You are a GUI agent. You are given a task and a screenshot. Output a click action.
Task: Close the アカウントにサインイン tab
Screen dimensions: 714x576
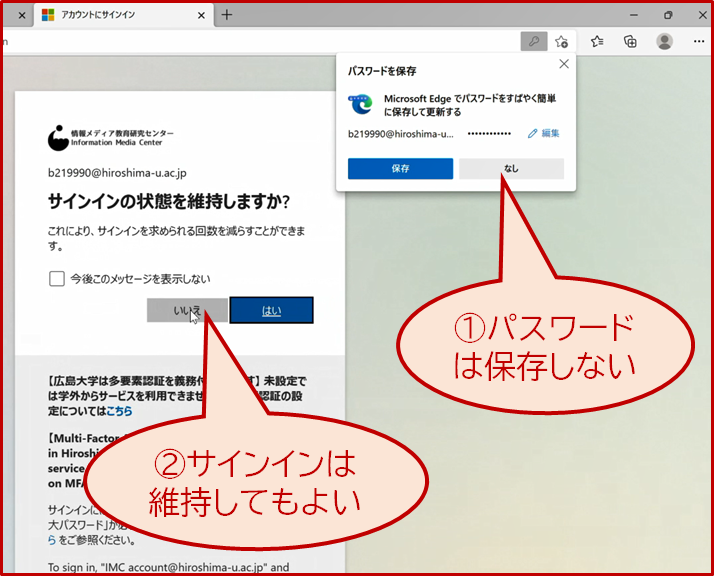(x=201, y=15)
